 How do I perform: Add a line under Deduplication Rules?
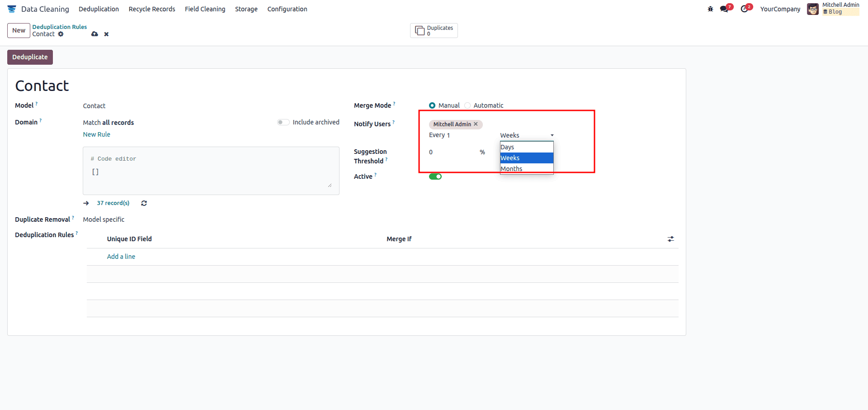(x=121, y=256)
